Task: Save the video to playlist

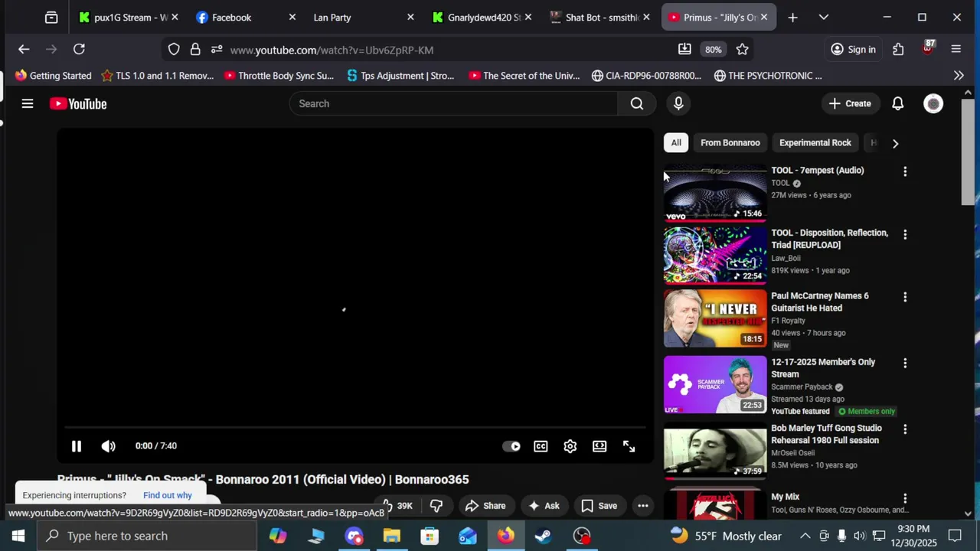Action: pos(599,506)
